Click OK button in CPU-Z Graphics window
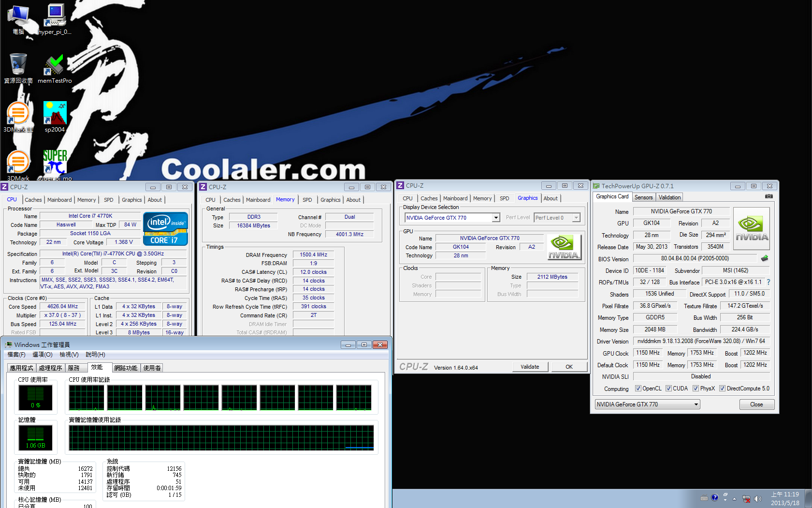Image resolution: width=812 pixels, height=508 pixels. coord(569,367)
